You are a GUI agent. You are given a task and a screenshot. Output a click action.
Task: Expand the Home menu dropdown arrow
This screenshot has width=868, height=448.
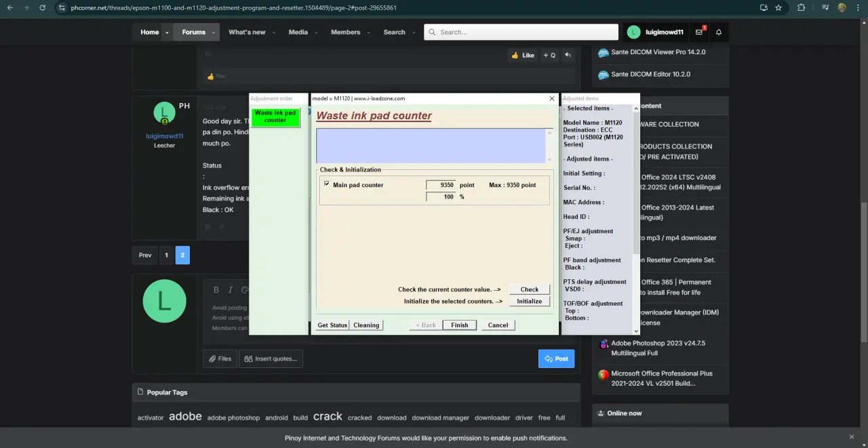(x=167, y=33)
